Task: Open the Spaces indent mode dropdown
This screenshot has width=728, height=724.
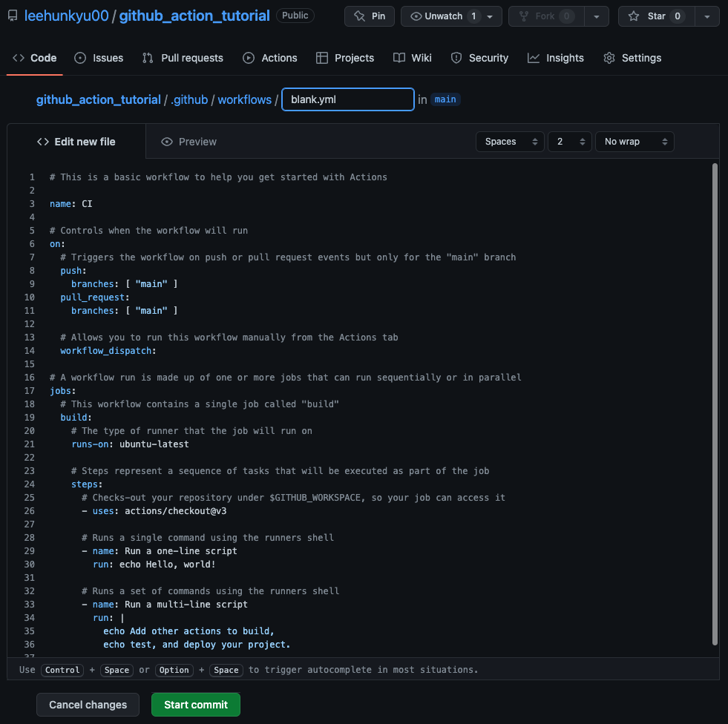Action: click(x=510, y=142)
